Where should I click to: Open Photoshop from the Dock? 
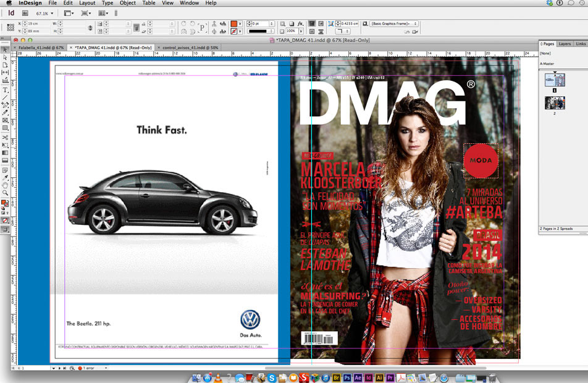tap(346, 377)
